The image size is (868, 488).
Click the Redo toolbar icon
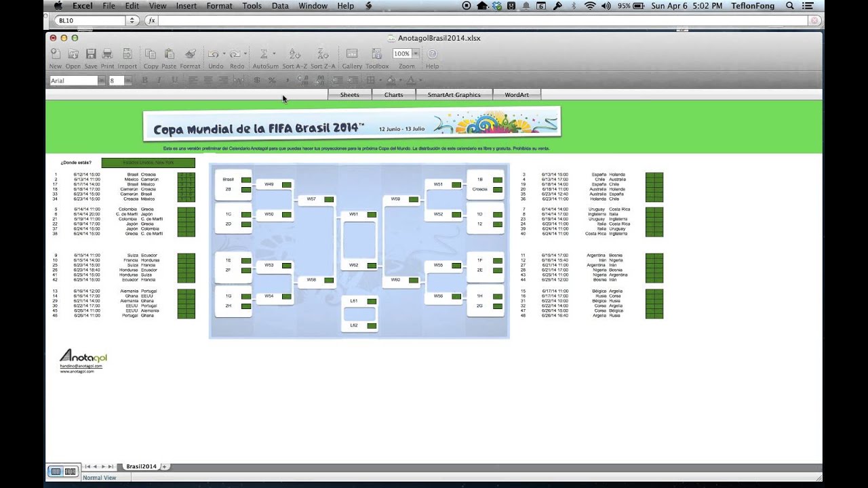click(235, 54)
